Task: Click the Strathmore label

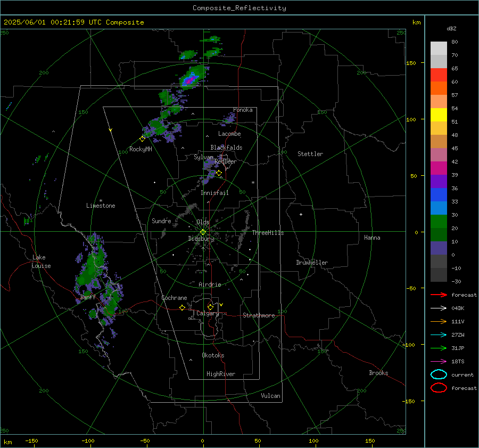Action: click(x=259, y=315)
